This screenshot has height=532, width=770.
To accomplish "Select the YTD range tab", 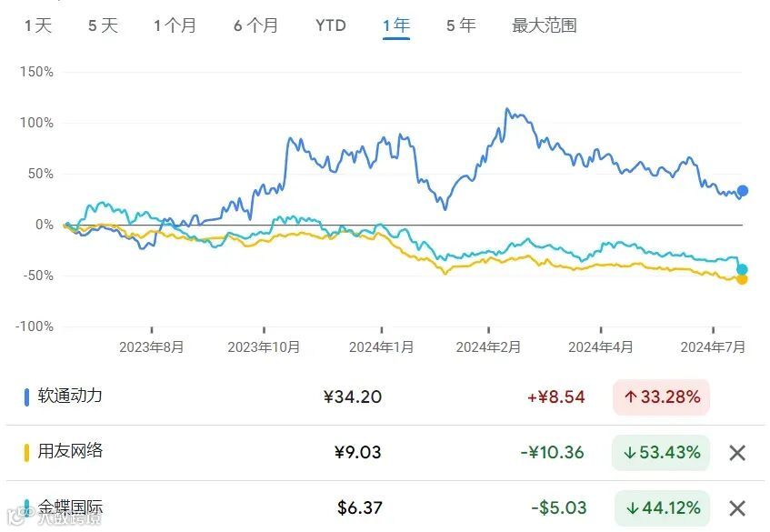I will [331, 25].
